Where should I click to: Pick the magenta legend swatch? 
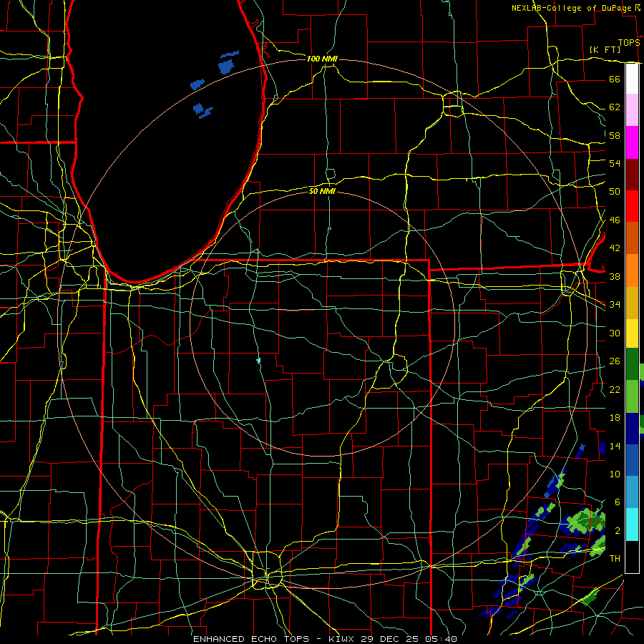(632, 142)
